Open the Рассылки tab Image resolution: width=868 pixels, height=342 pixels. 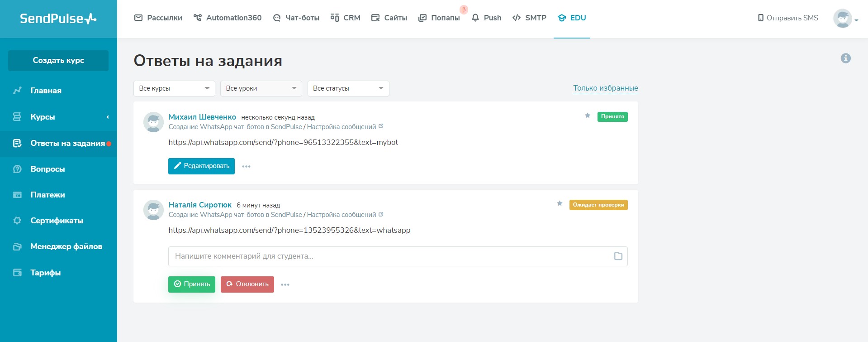[158, 18]
